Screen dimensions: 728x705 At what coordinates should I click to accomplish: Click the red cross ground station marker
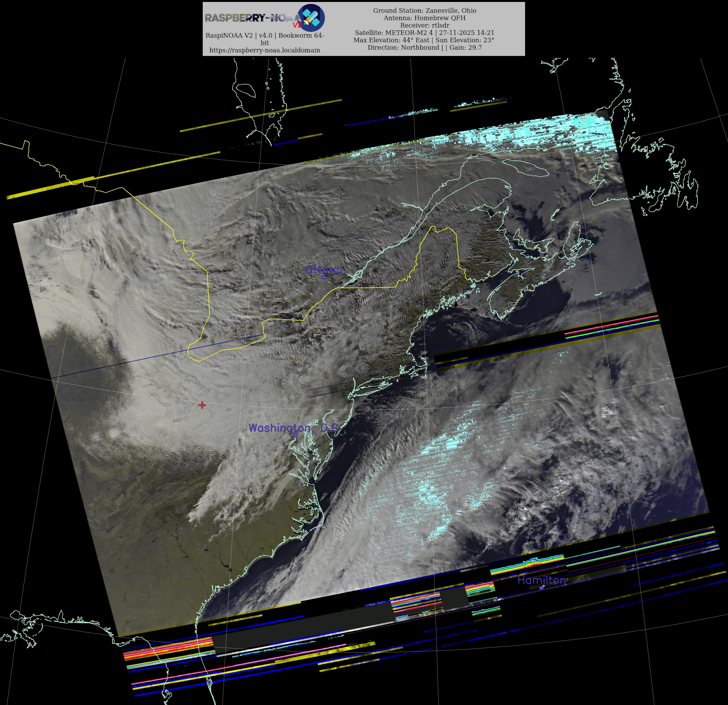(202, 405)
